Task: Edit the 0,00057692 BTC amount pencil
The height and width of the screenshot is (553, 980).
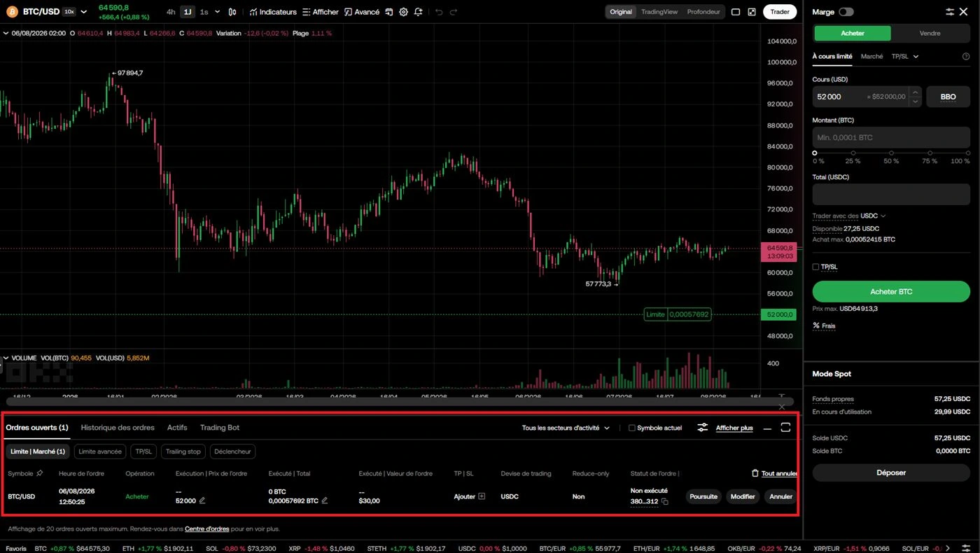Action: pos(325,500)
